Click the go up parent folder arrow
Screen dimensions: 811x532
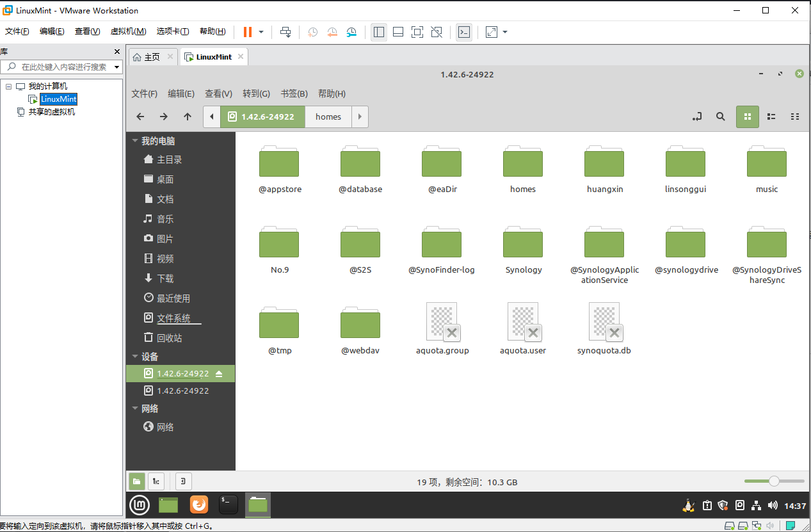coord(187,117)
